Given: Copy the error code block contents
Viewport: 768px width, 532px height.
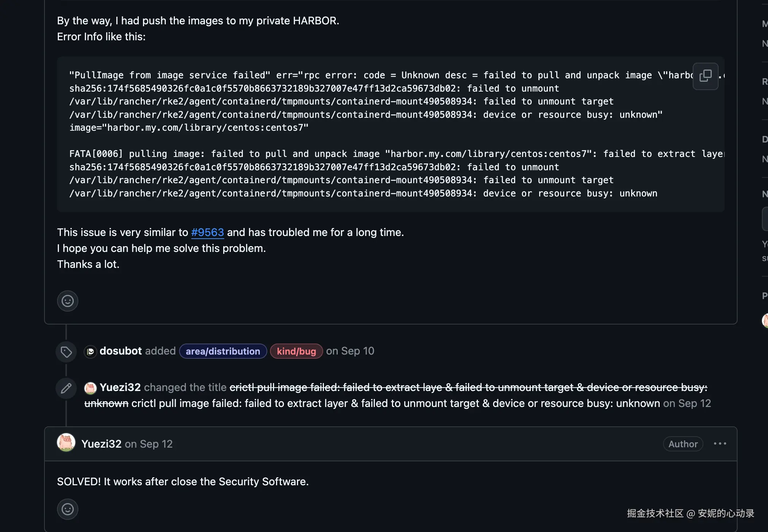Looking at the screenshot, I should 705,76.
